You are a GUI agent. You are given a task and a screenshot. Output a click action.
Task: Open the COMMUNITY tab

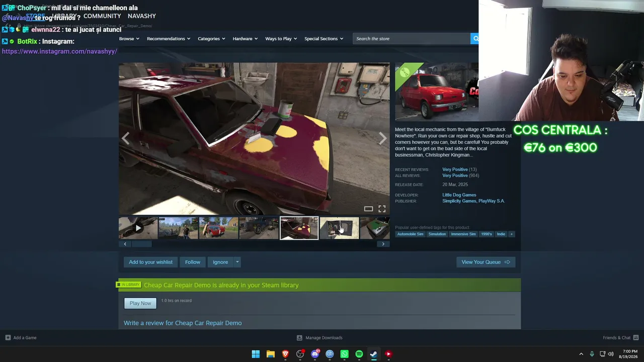pyautogui.click(x=102, y=16)
